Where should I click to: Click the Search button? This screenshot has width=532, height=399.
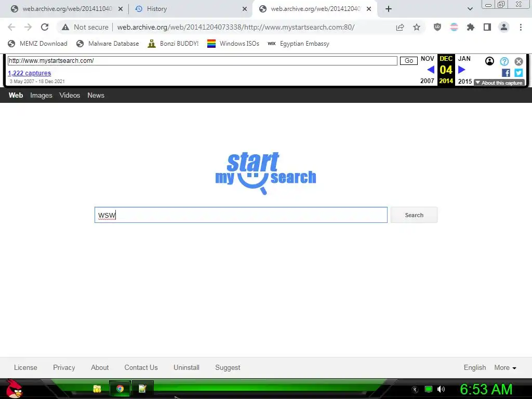point(414,215)
